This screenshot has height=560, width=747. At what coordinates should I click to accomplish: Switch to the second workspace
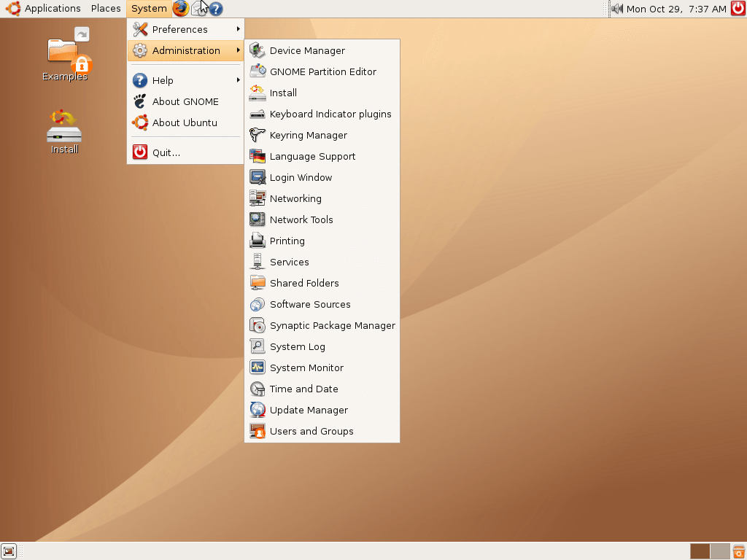click(x=720, y=551)
